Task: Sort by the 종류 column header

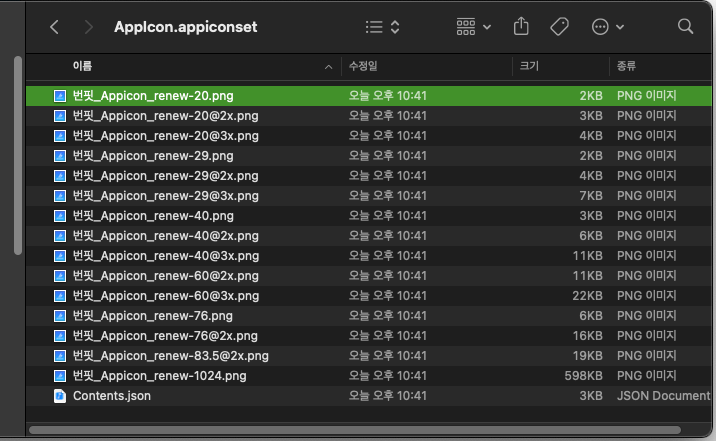Action: click(x=626, y=66)
